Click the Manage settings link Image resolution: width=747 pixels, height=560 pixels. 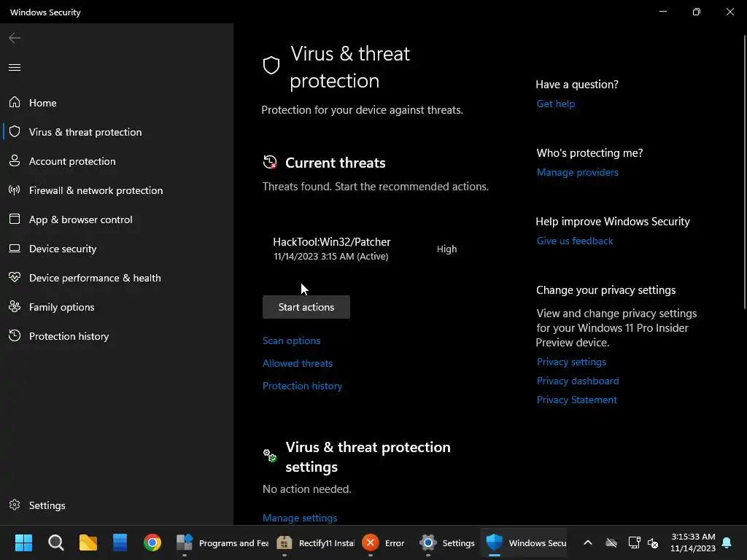coord(300,518)
